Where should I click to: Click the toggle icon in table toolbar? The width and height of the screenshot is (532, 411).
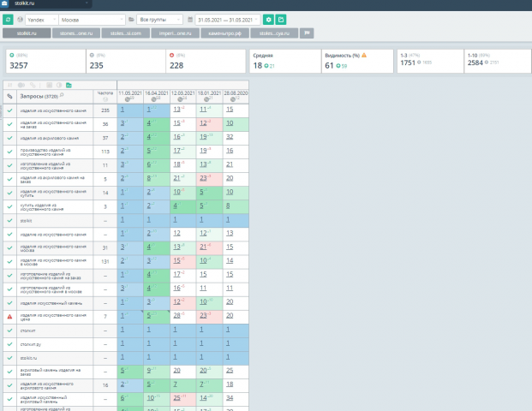pos(21,85)
